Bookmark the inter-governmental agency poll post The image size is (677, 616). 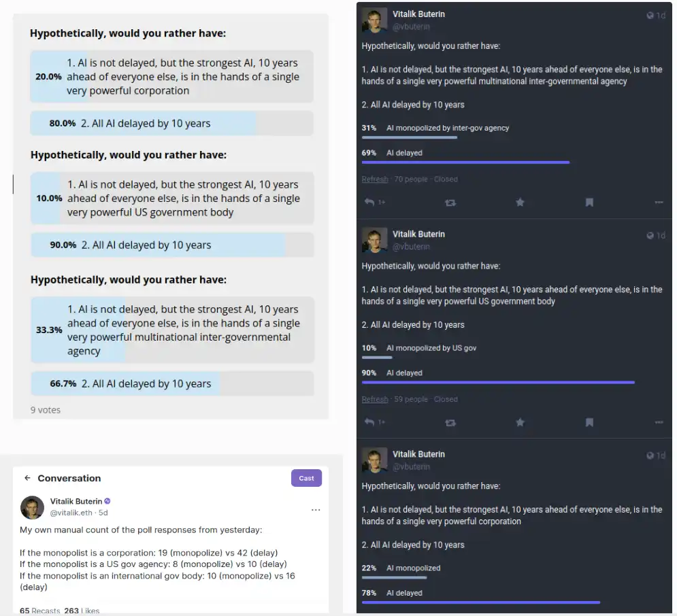pyautogui.click(x=589, y=203)
